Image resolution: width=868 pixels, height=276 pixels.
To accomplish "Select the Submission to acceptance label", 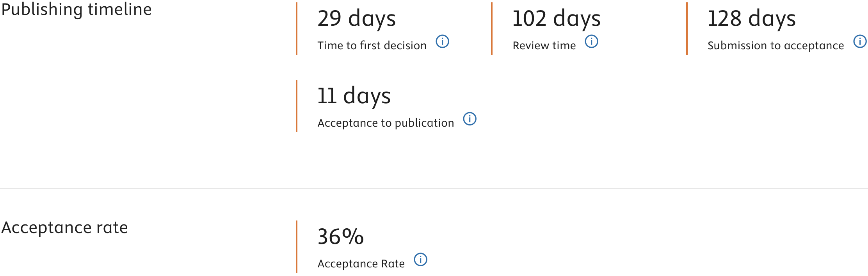I will (776, 46).
